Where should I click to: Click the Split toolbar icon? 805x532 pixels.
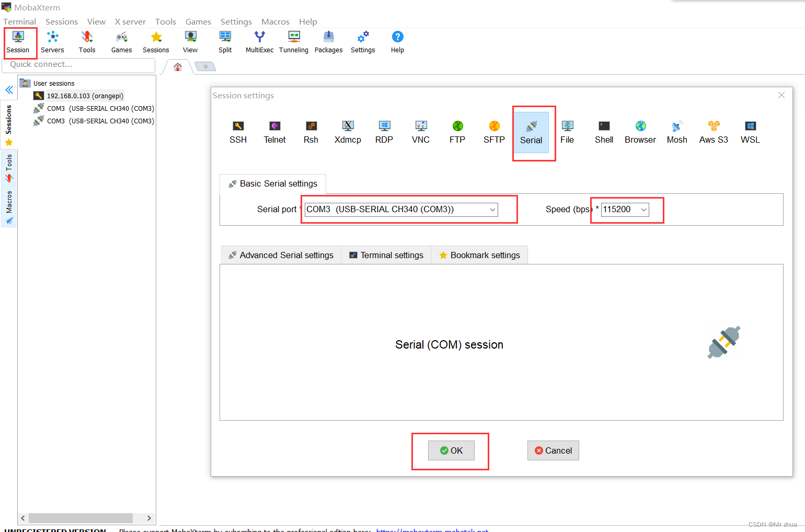225,42
